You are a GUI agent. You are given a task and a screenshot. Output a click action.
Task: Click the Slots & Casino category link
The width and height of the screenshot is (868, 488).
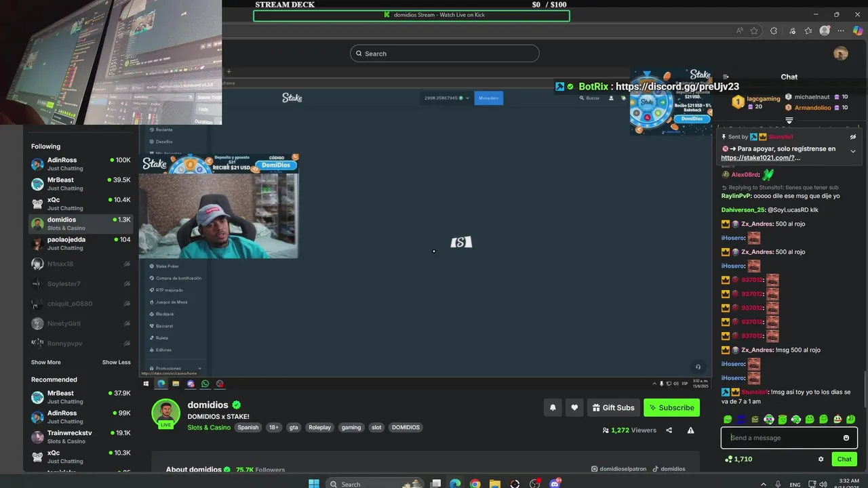[209, 428]
